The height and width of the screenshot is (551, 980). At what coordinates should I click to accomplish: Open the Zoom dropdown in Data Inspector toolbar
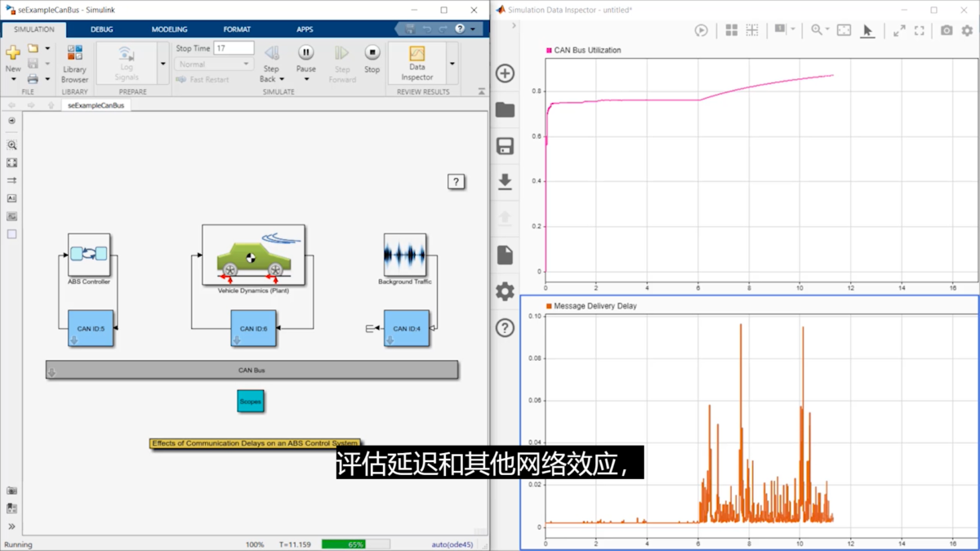828,30
